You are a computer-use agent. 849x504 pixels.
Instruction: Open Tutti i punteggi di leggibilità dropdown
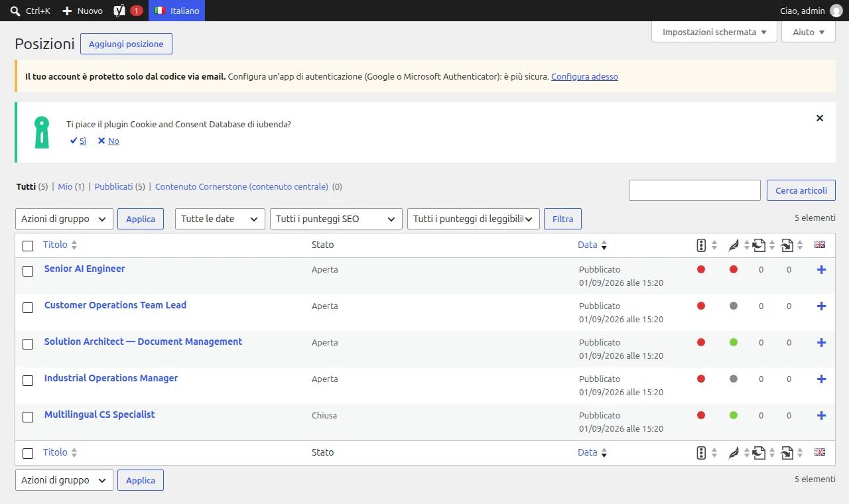pos(474,219)
